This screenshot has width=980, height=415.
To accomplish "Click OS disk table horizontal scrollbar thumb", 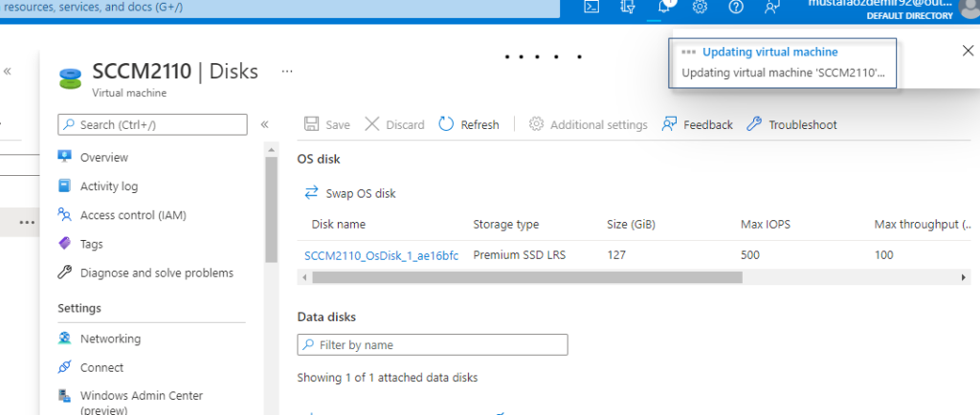I will [x=527, y=277].
